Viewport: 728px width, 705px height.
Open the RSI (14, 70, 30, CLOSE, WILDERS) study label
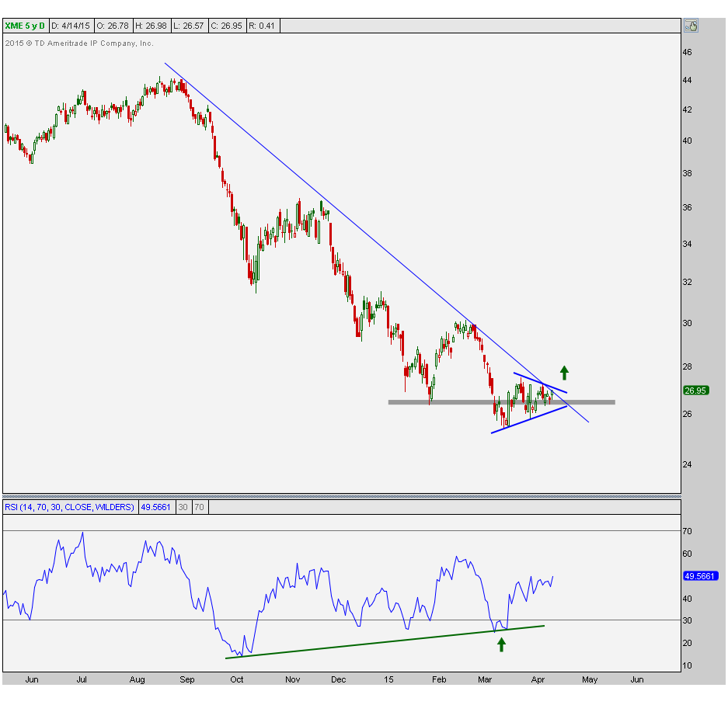click(70, 507)
